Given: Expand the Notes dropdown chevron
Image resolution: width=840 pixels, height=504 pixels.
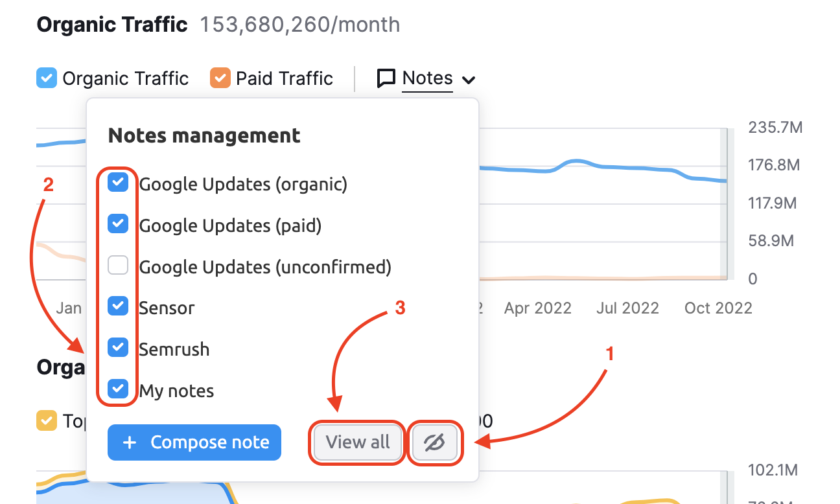Looking at the screenshot, I should [x=469, y=80].
